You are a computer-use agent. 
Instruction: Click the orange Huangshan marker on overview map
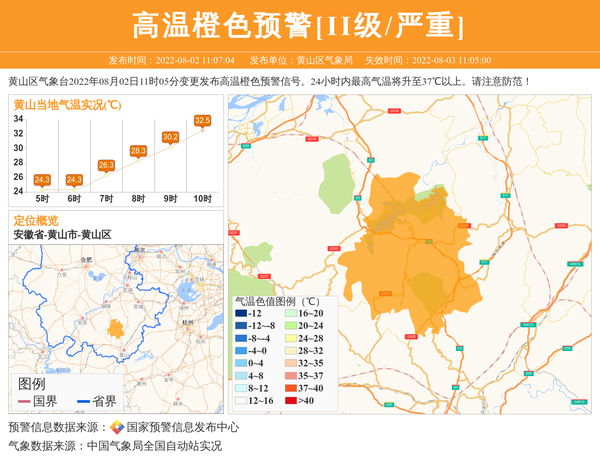pos(116,328)
